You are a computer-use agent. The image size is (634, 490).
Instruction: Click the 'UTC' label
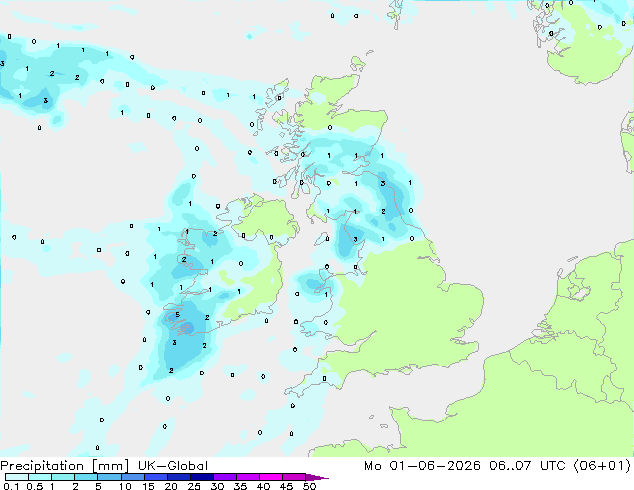click(553, 466)
